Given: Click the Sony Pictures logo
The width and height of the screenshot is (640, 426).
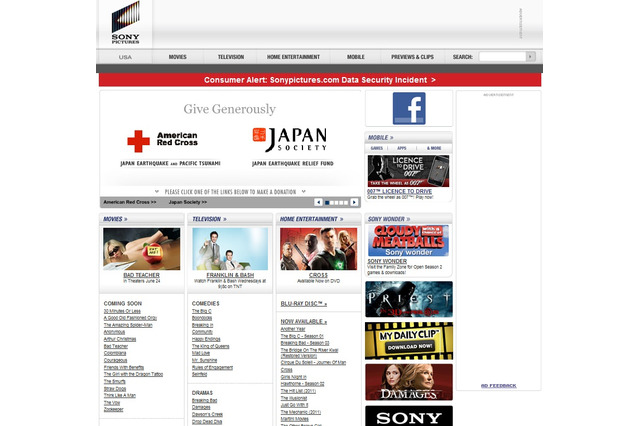Looking at the screenshot, I should click(x=125, y=22).
